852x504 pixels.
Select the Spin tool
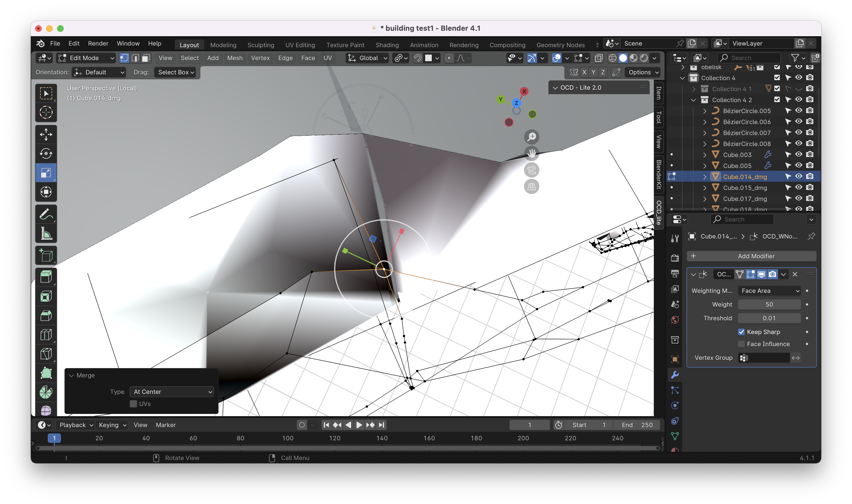(x=46, y=393)
